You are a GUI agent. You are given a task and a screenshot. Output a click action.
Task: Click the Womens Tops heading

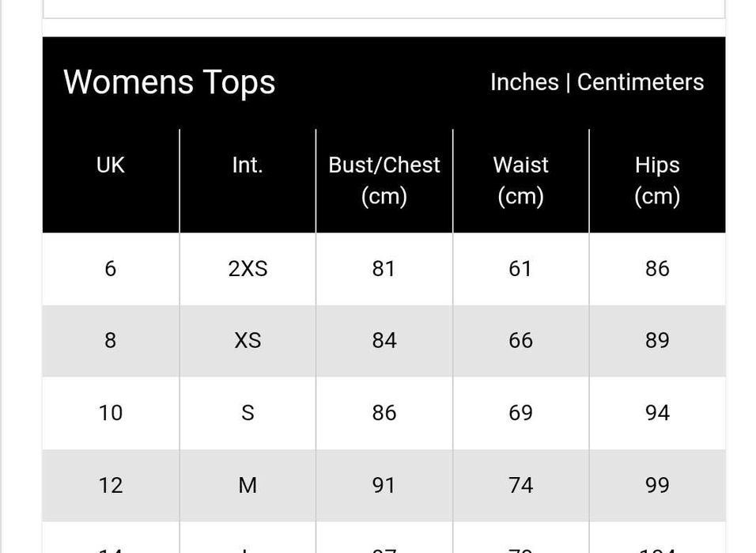[x=169, y=82]
